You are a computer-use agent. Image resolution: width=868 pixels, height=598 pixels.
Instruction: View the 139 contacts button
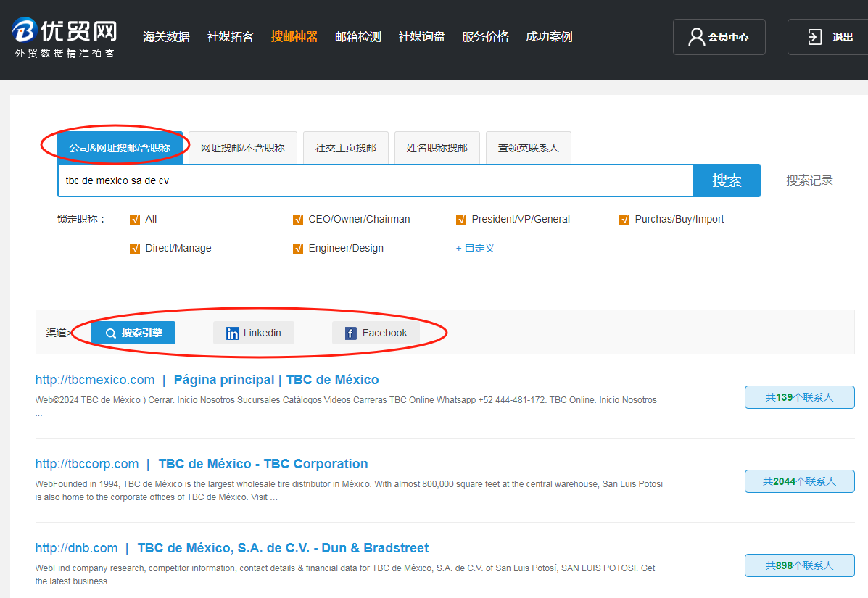pyautogui.click(x=799, y=397)
